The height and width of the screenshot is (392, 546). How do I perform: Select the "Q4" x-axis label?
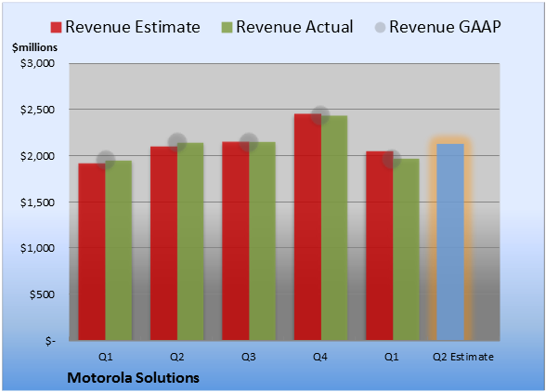point(320,357)
